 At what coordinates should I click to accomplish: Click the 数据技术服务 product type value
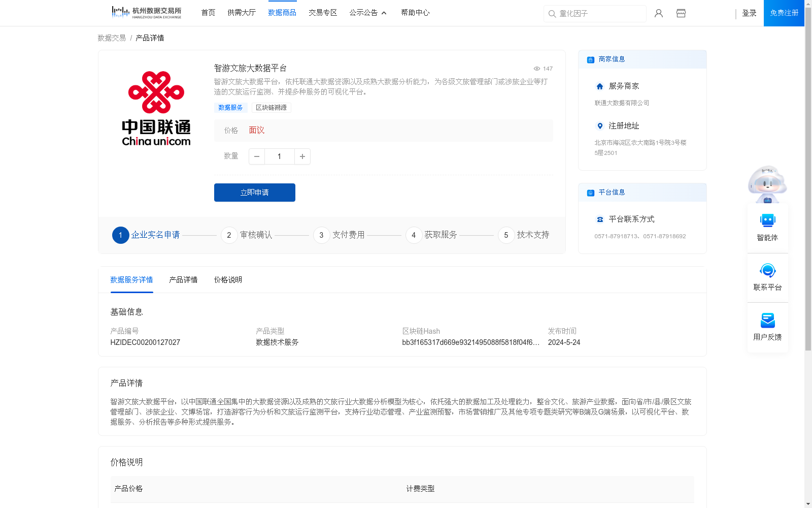pyautogui.click(x=277, y=342)
